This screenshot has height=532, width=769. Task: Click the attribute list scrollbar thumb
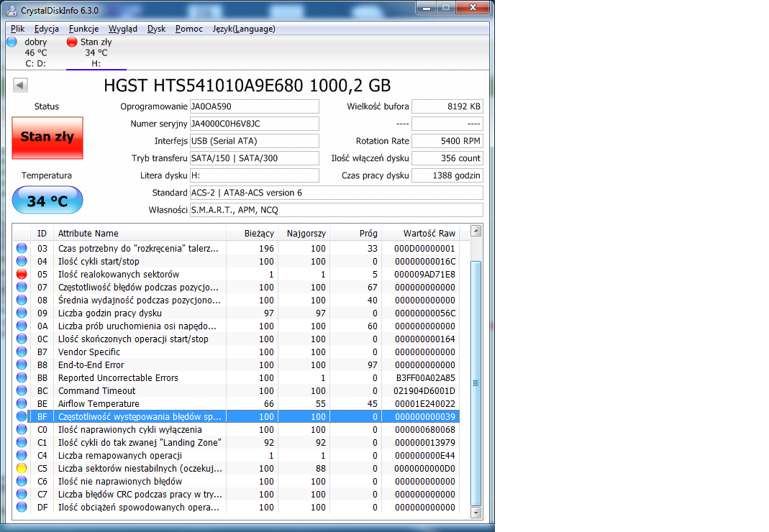click(x=475, y=383)
